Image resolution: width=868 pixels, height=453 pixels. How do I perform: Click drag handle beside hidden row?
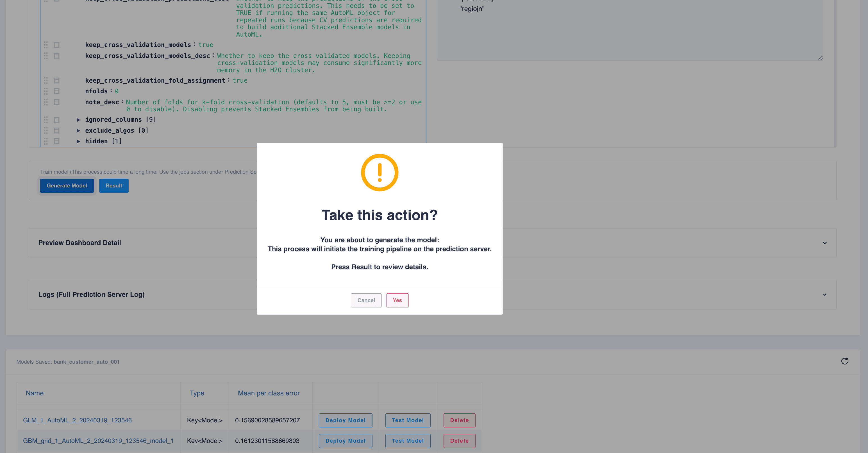46,141
